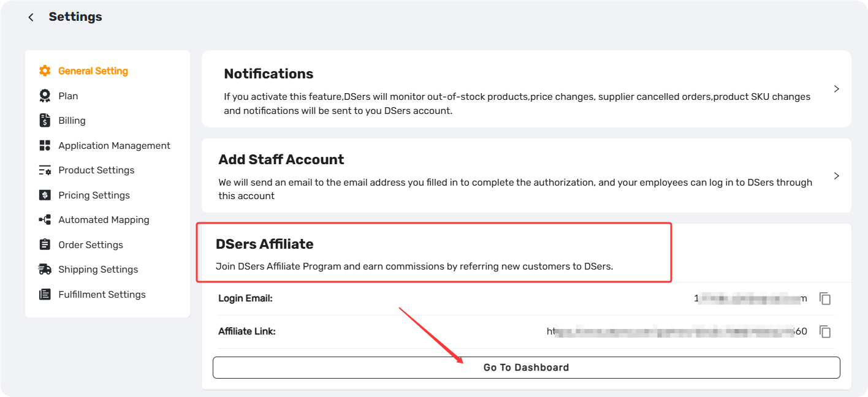
Task: Open Automated Mapping settings
Action: tap(104, 219)
